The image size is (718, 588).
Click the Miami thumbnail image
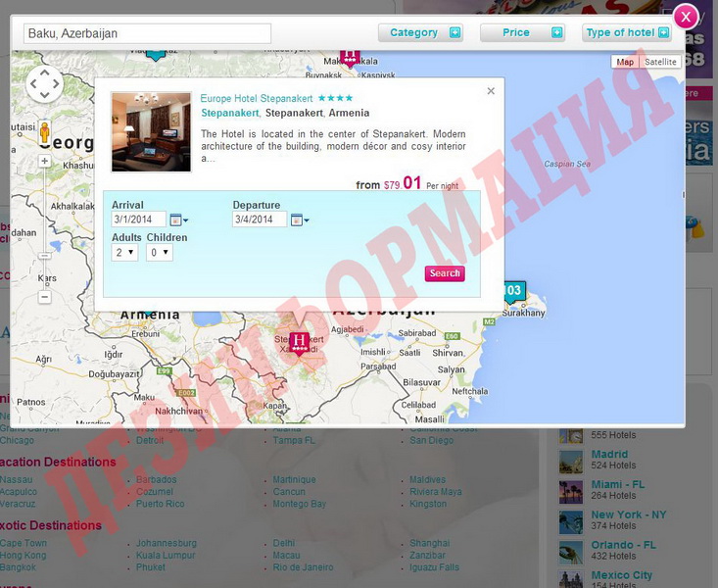571,492
